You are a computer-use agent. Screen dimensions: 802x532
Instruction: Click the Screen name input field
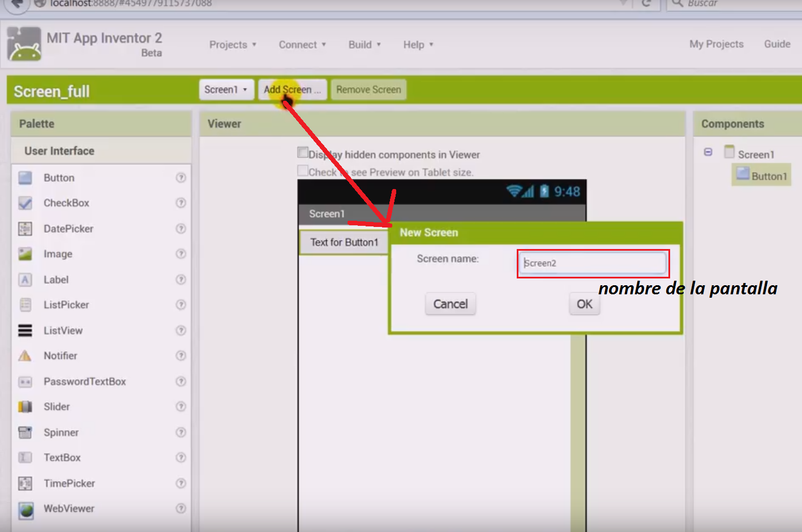point(592,263)
